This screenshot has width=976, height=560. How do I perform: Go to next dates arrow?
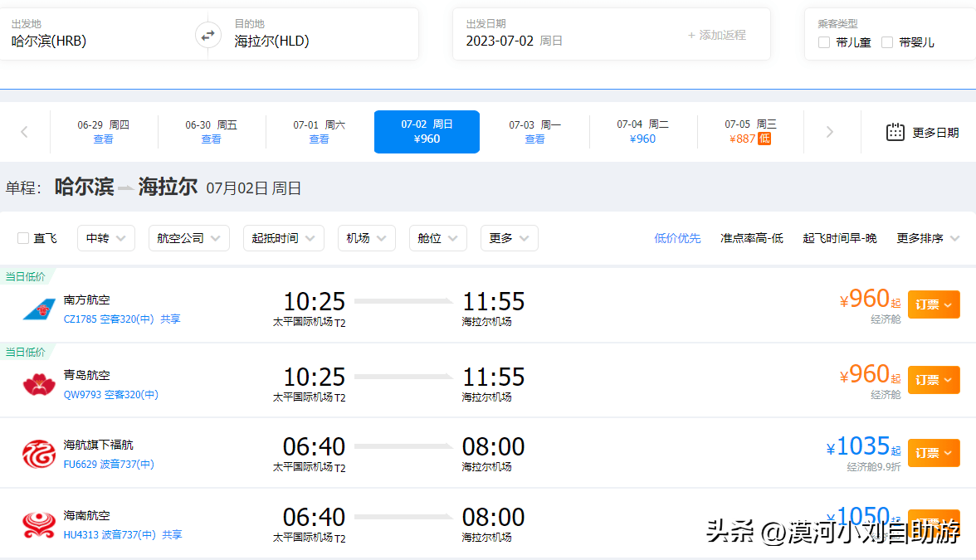point(829,132)
